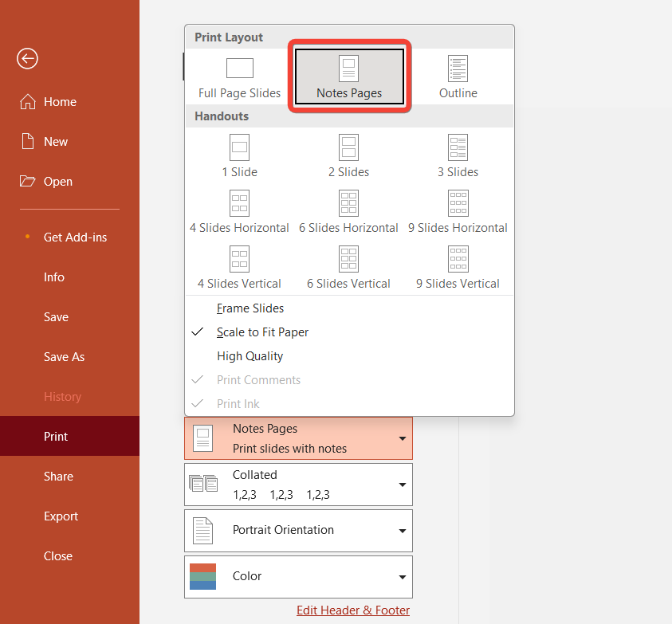Screen dimensions: 672x624
Task: Pick the 9 Slides Vertical handout icon
Action: 458,259
